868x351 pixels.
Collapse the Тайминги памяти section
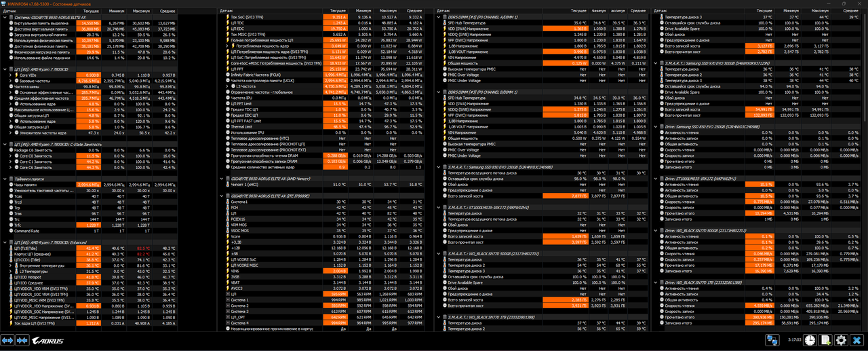(x=4, y=179)
